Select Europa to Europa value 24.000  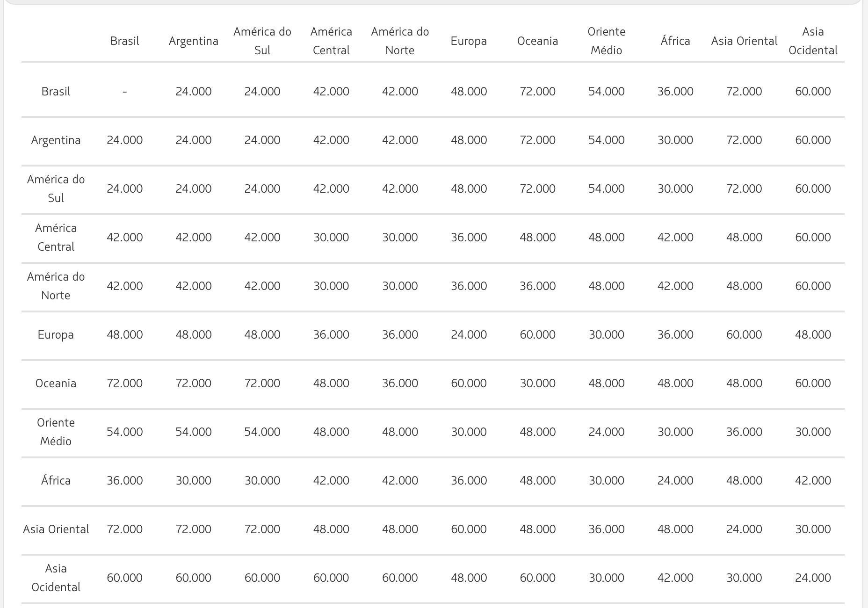(469, 335)
